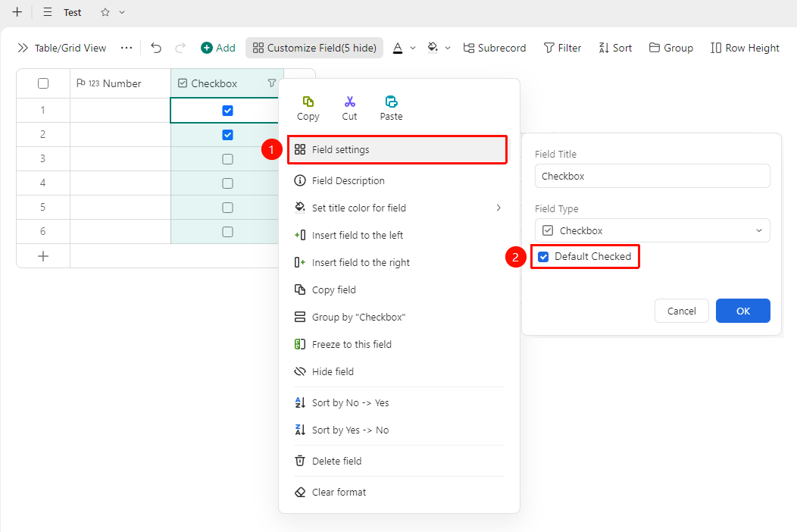This screenshot has height=532, width=797.
Task: Choose Hide field from context menu
Action: pos(399,371)
